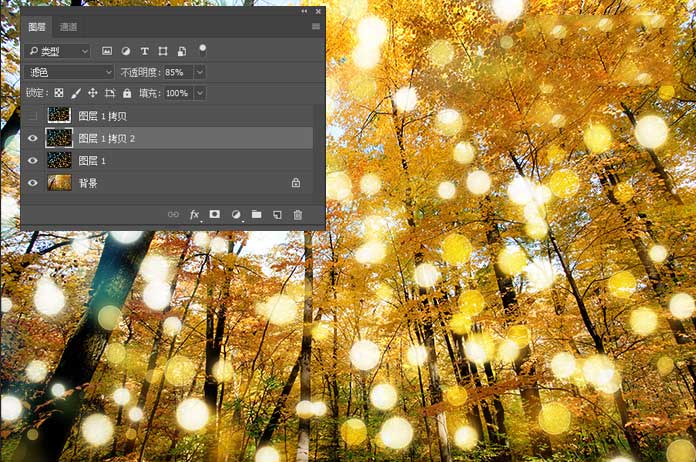Filter layers by adjustment layers icon

(x=126, y=51)
